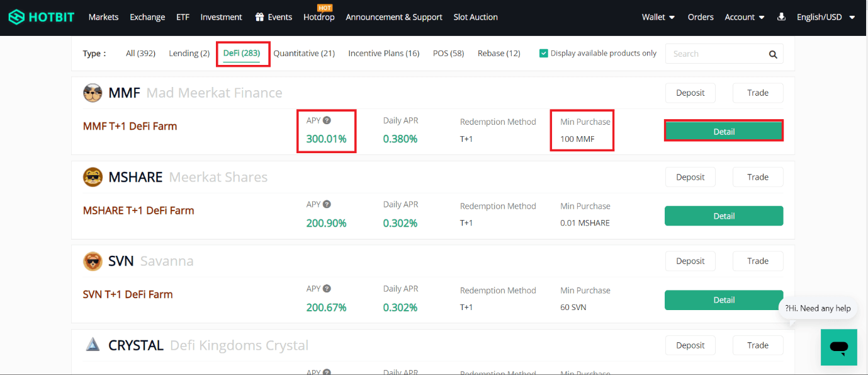Click the SVN T+1 DeFi Farm title

click(x=128, y=294)
